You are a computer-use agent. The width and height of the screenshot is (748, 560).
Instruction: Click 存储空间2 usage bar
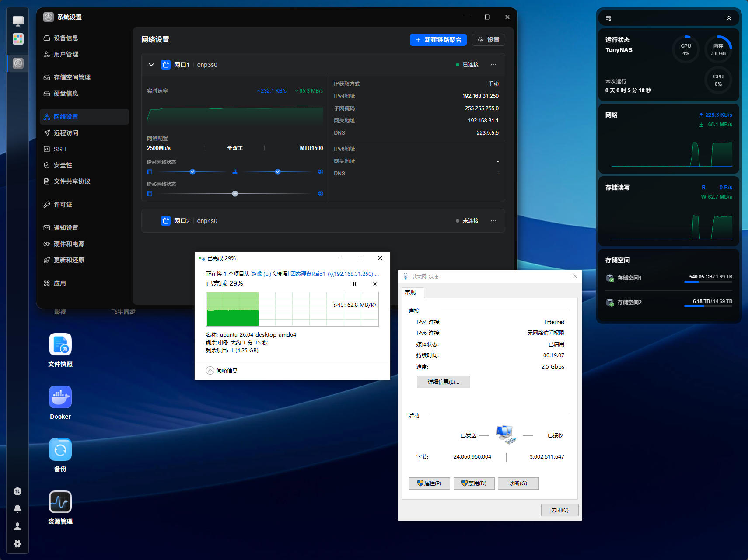tap(708, 306)
